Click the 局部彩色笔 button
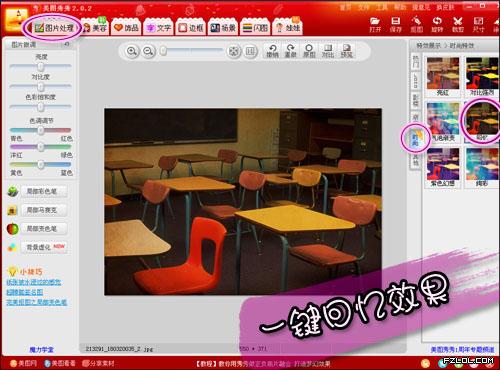This screenshot has width=500, height=370. 43,191
